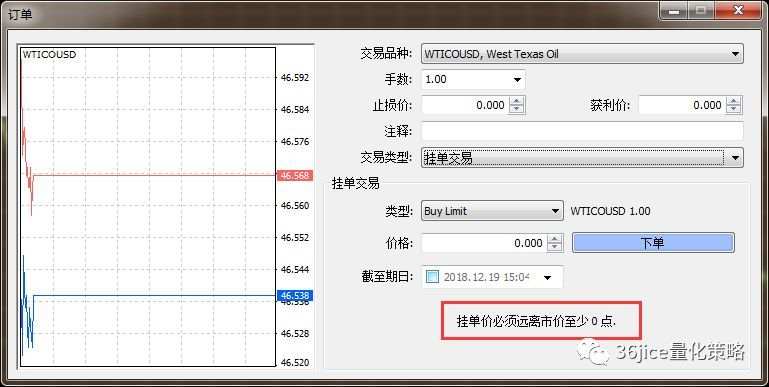The width and height of the screenshot is (769, 387).
Task: Increase 价格 with up arrow
Action: tap(554, 239)
